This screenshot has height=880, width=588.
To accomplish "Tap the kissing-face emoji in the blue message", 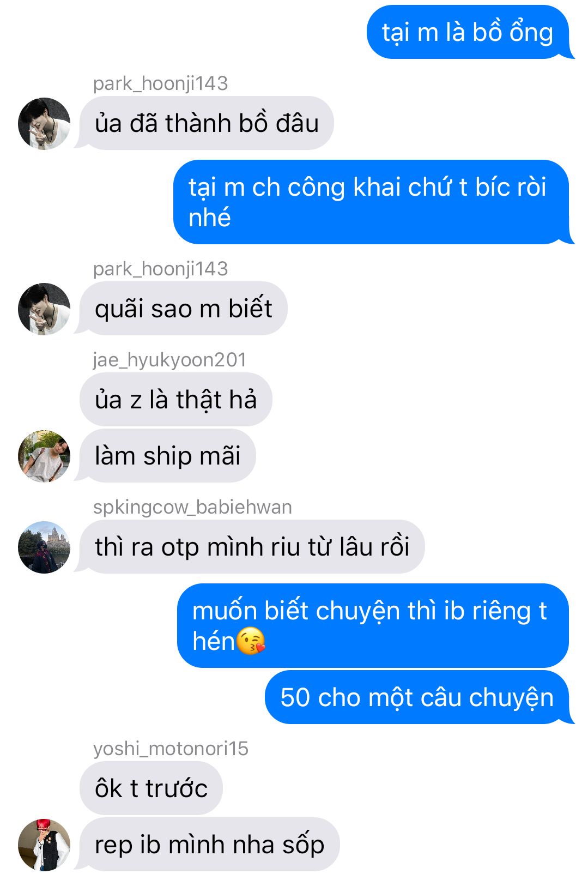I will tap(251, 641).
